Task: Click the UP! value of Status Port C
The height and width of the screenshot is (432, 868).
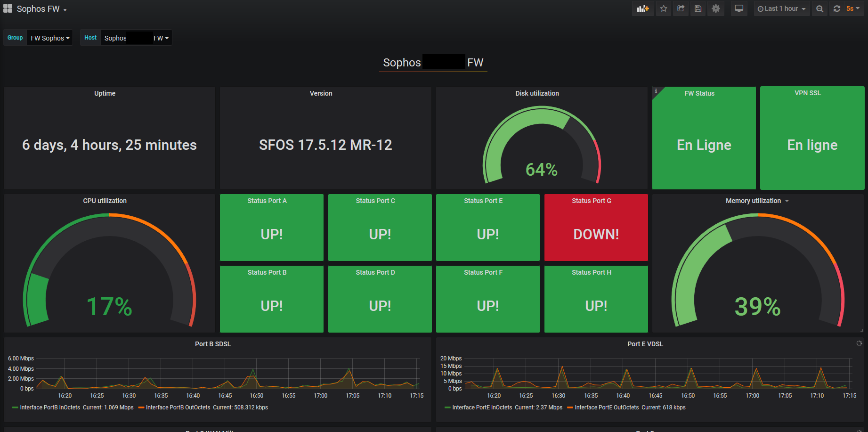Action: tap(380, 234)
